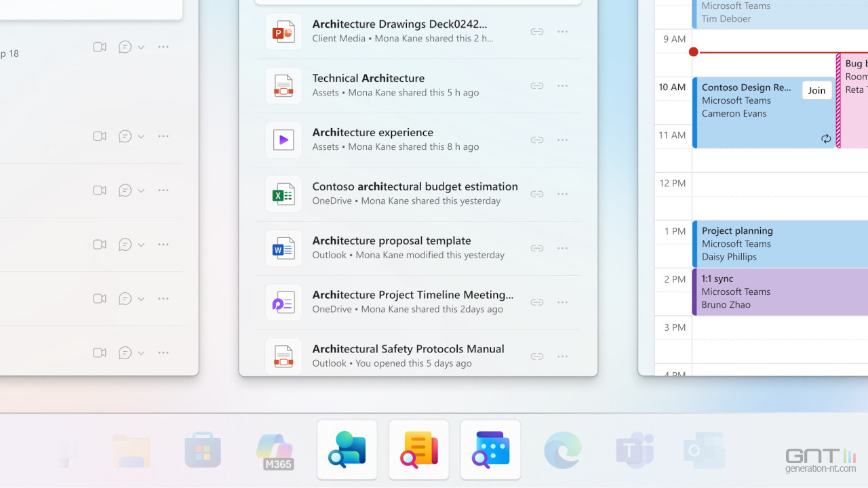Screen dimensions: 868x488
Task: Open more options in row dated 'p 18'
Action: (x=163, y=47)
